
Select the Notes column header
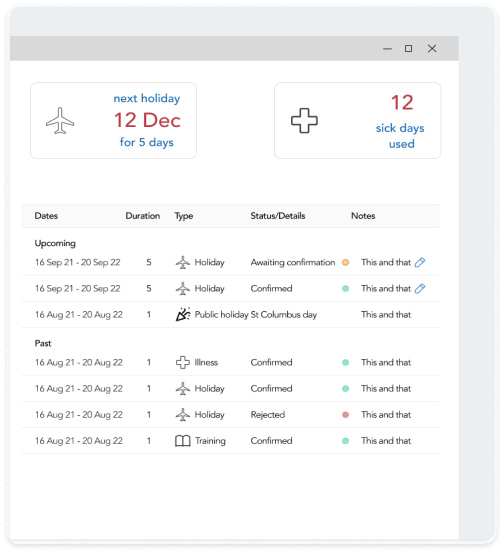click(x=363, y=216)
